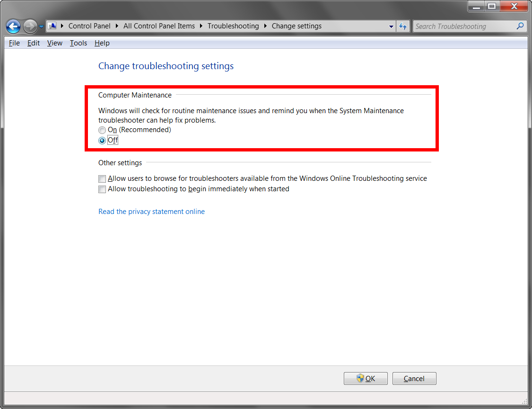Viewport: 532px width, 409px height.
Task: Expand arrow after Control Panel breadcrumb
Action: point(117,26)
